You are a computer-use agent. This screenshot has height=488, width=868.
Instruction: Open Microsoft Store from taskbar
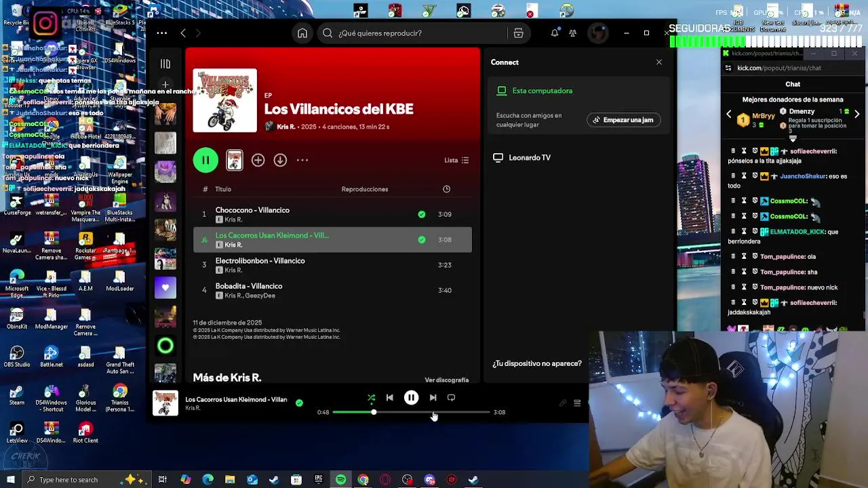pos(296,480)
